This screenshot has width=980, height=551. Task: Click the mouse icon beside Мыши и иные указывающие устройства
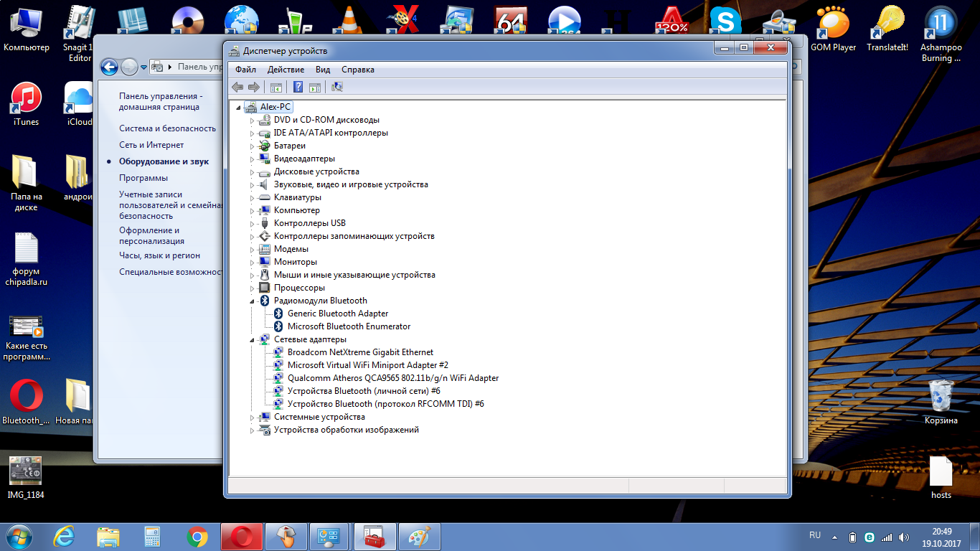[264, 275]
